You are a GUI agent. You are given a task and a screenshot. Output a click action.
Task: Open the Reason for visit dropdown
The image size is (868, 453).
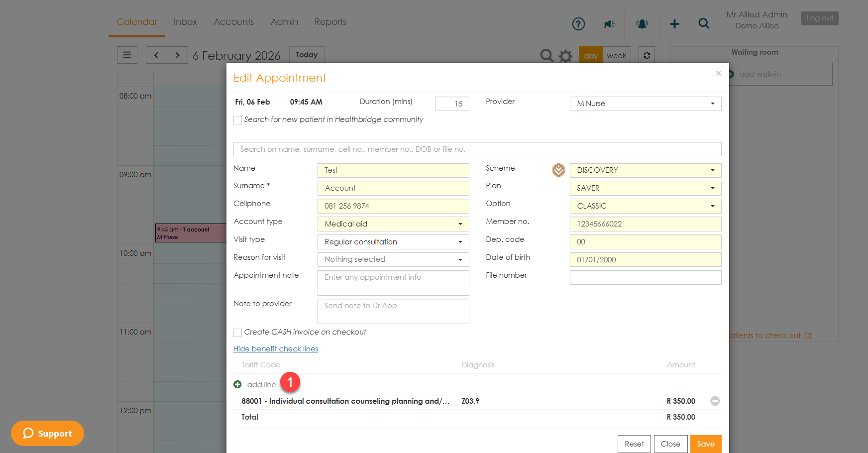click(393, 259)
